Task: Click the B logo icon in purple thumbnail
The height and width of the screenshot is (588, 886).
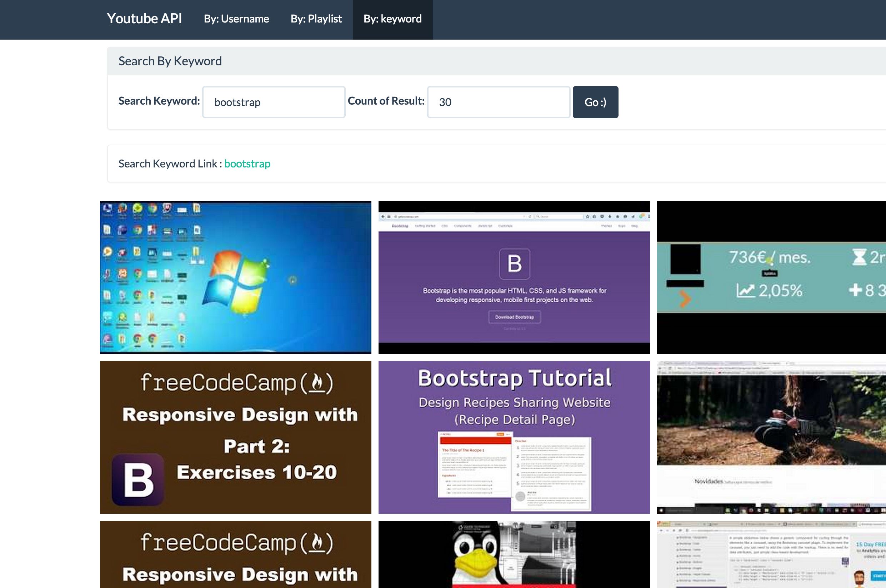Action: coord(514,263)
